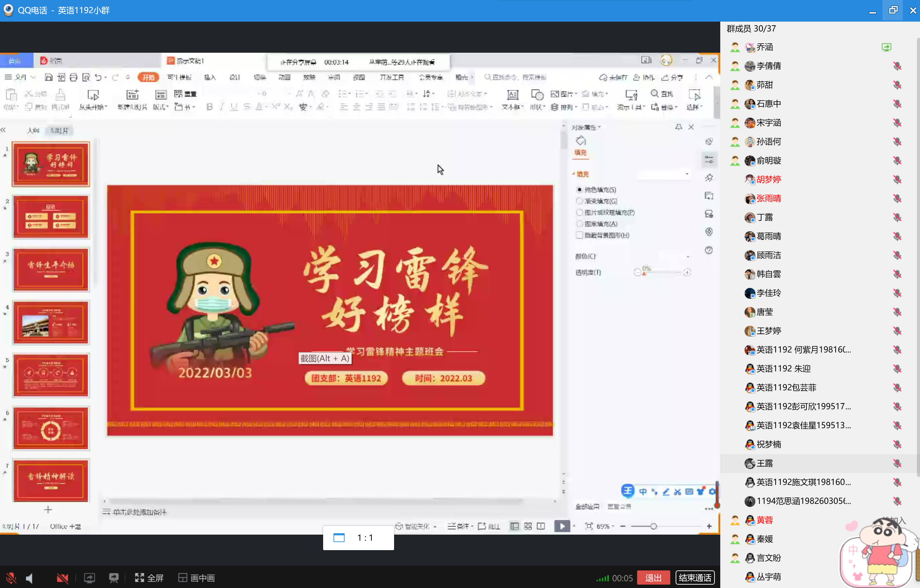Screen dimensions: 920x588
Task: Click the text box tool icon
Action: (512, 95)
